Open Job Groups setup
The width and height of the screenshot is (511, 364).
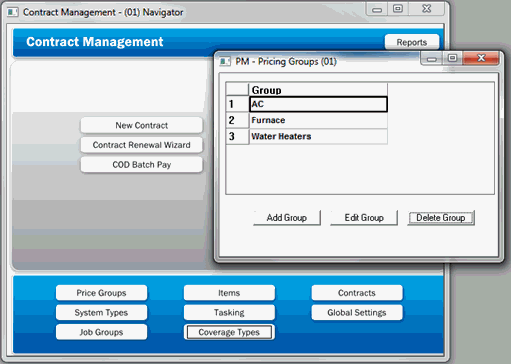click(x=101, y=332)
